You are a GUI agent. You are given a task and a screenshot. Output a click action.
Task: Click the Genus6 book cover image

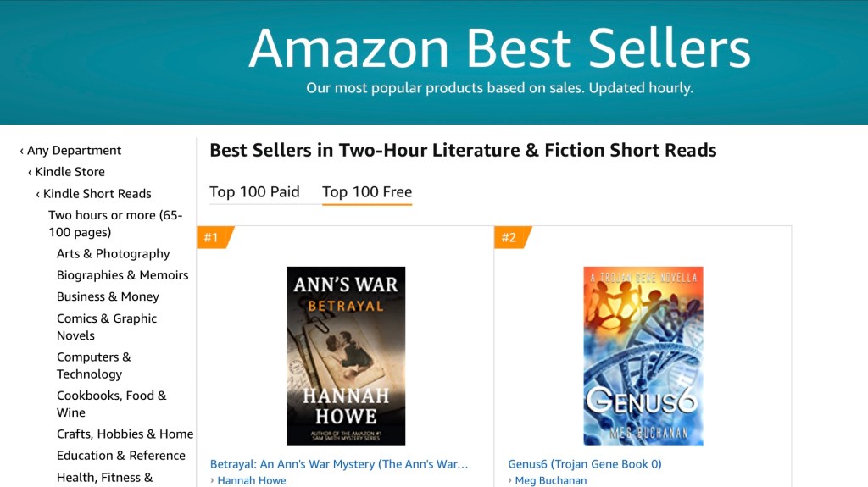(x=643, y=356)
